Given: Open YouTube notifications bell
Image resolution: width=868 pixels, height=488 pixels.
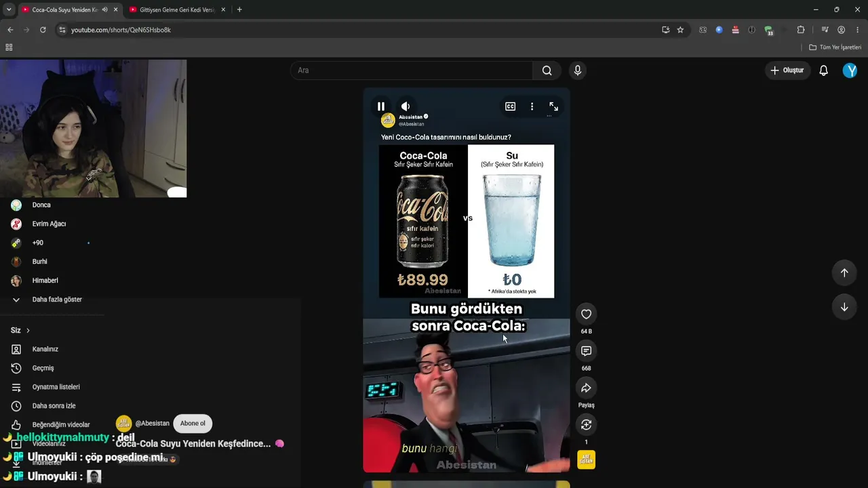Looking at the screenshot, I should (x=824, y=70).
